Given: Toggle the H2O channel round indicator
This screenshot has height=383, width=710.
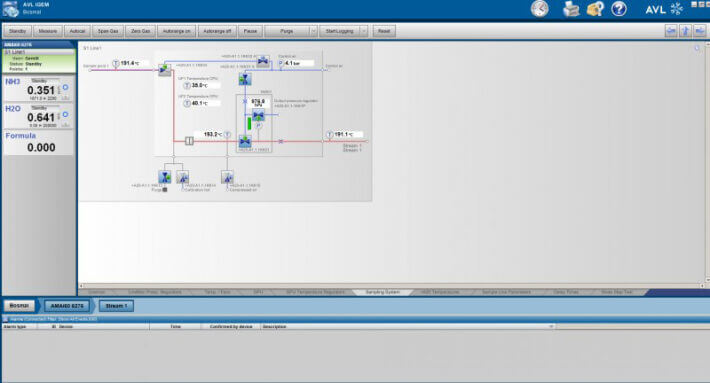Looking at the screenshot, I should (66, 115).
